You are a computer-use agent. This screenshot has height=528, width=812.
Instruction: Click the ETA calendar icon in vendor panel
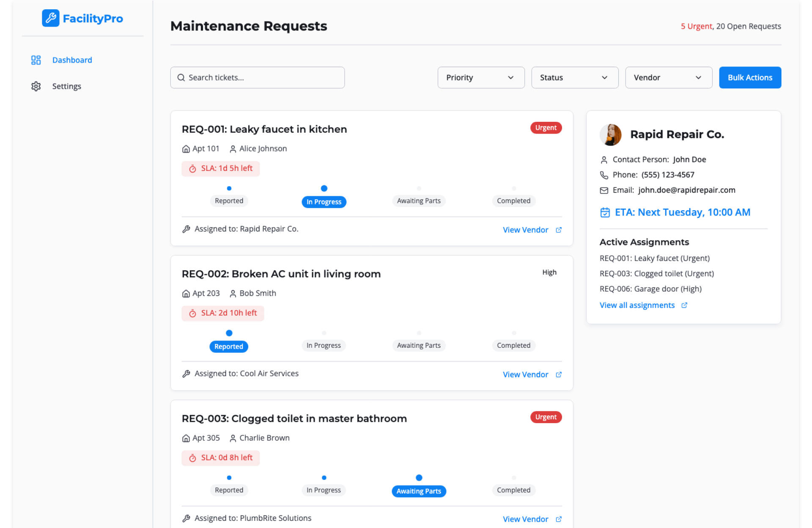coord(605,212)
